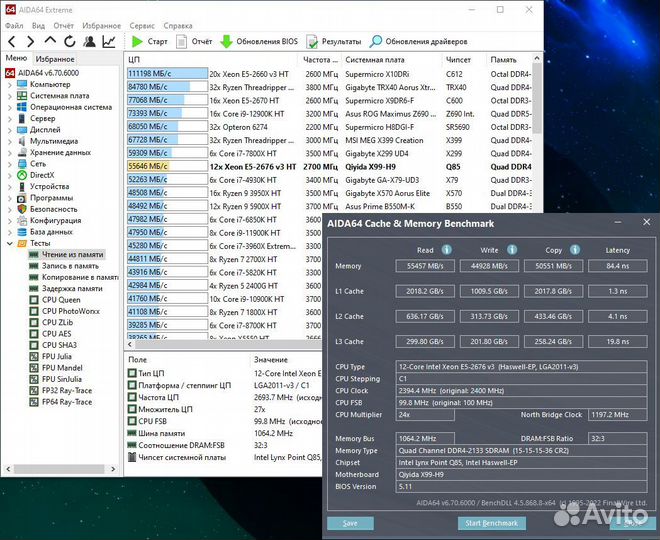Minimize the Cache & Memory Benchmark window

(x=618, y=222)
